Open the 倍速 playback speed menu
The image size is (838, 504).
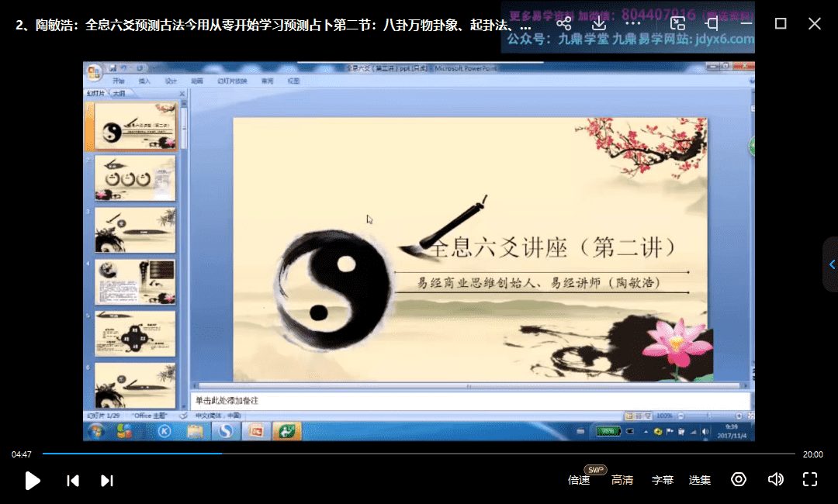579,480
